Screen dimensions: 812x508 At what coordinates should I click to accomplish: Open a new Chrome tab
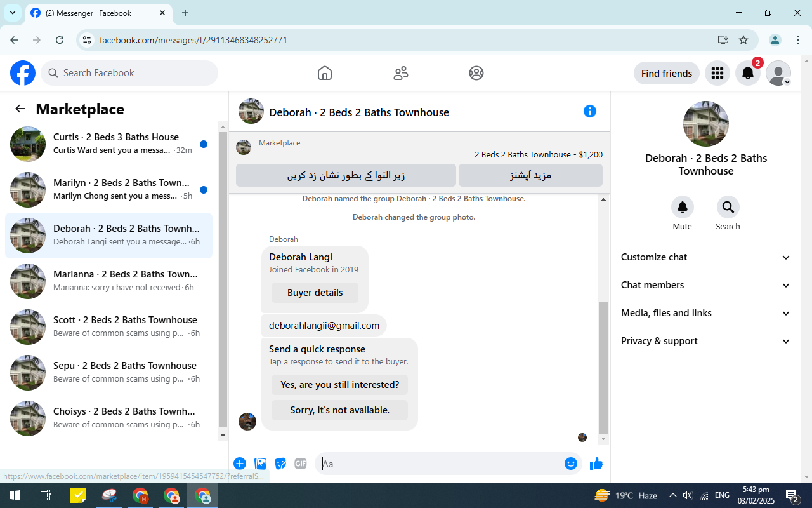tap(185, 13)
